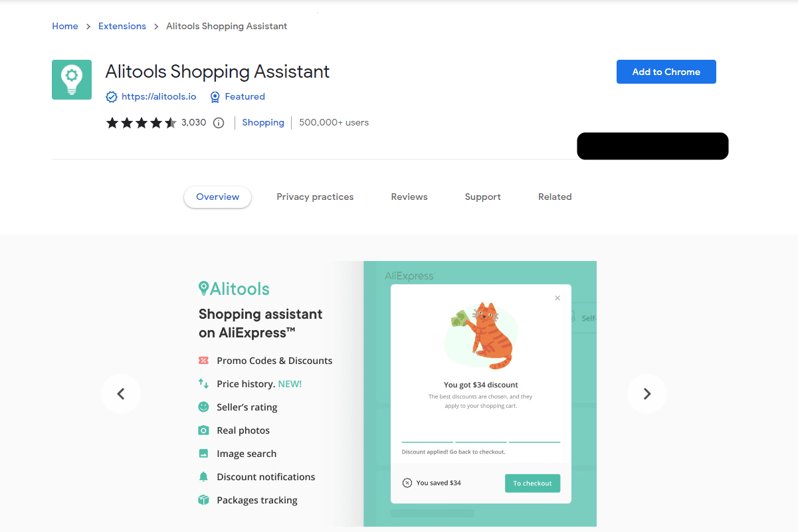Open the Support tab
The image size is (798, 532).
[x=483, y=197]
